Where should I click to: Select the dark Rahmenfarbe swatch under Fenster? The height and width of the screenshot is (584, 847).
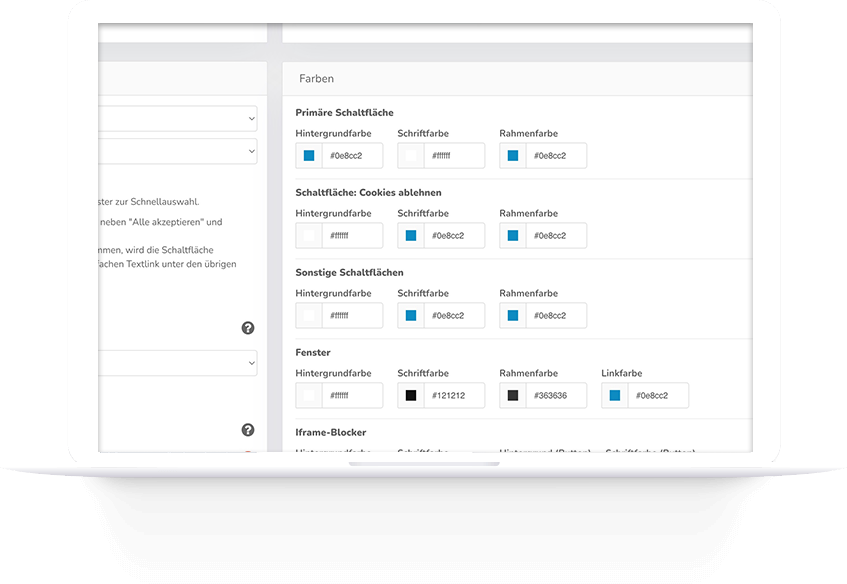[x=512, y=395]
